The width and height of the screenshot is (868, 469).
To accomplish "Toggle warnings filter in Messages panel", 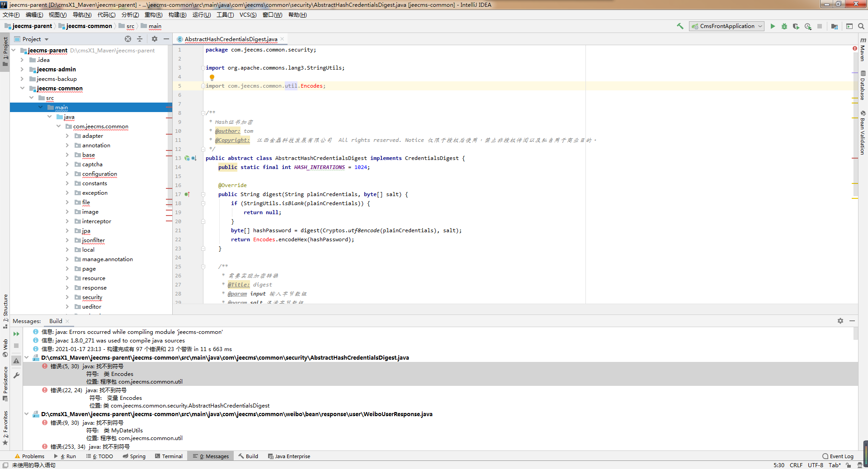I will click(x=16, y=361).
